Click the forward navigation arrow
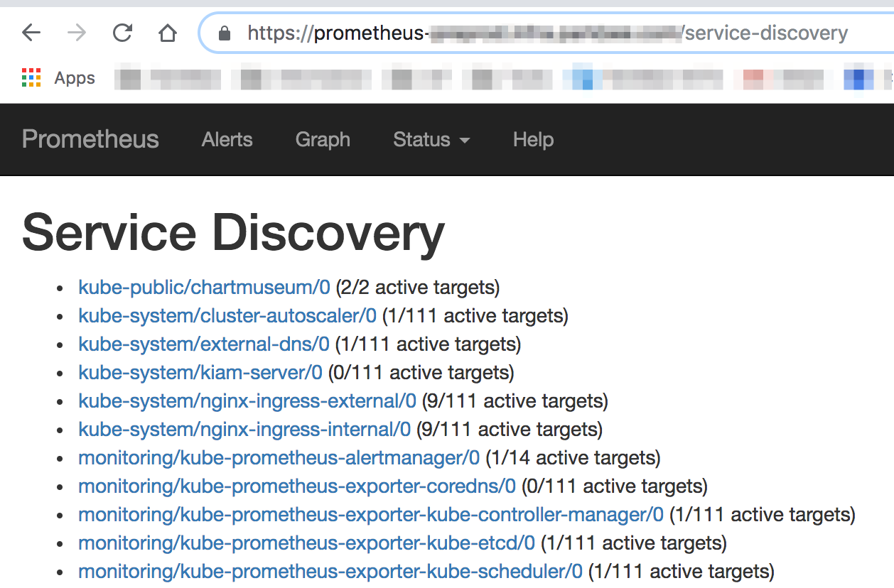The image size is (894, 588). tap(75, 33)
